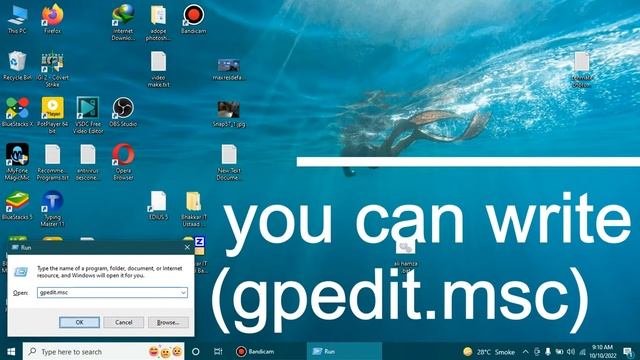Launch BlueStacks X shortcut

(x=17, y=112)
